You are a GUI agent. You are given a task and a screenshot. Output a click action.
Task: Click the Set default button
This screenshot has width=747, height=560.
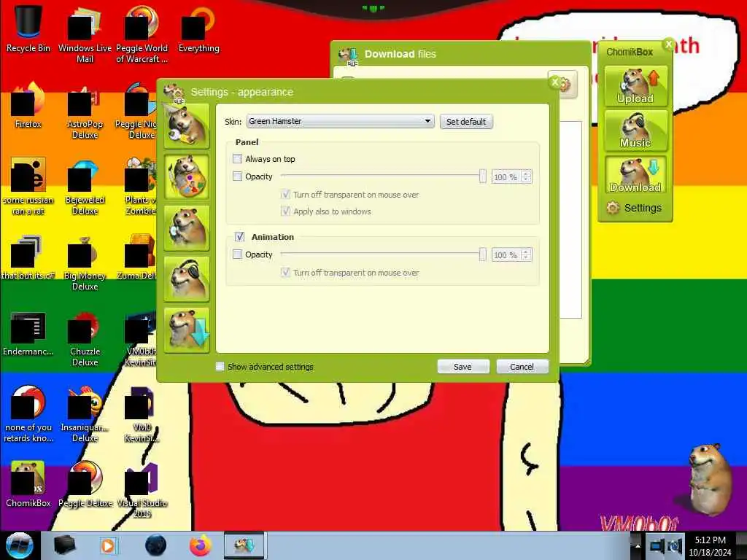click(x=466, y=122)
